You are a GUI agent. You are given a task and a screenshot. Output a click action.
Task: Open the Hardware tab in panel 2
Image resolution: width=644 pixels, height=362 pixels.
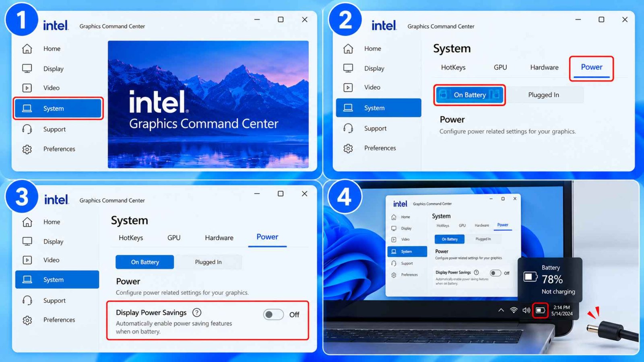click(544, 68)
